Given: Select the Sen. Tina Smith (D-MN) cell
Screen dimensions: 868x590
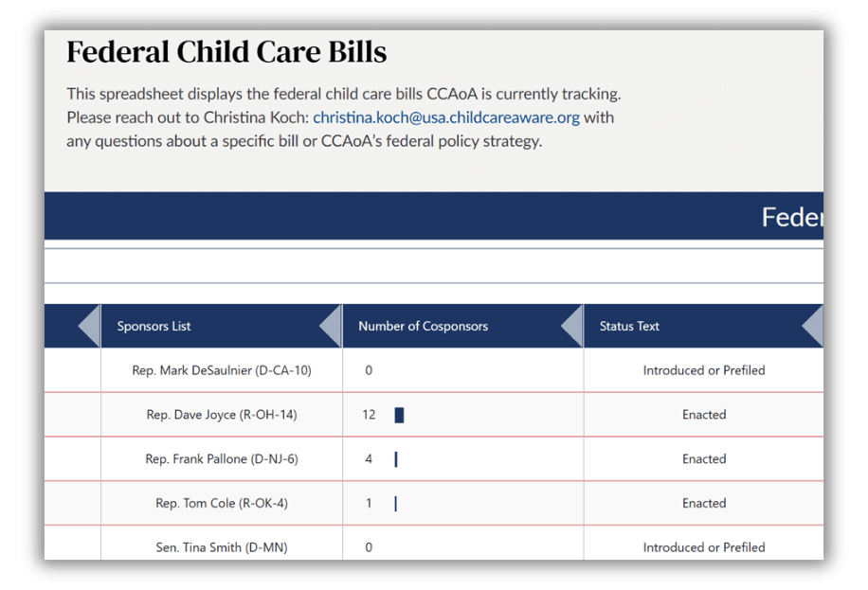Looking at the screenshot, I should pos(222,547).
